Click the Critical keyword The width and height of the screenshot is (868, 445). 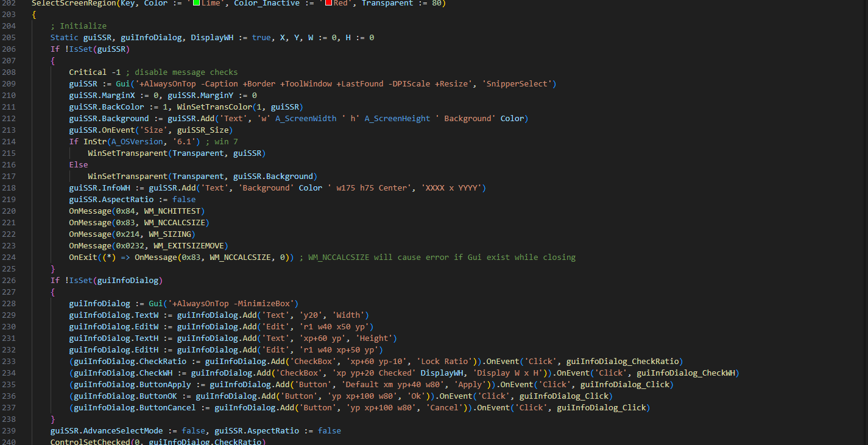pyautogui.click(x=88, y=72)
